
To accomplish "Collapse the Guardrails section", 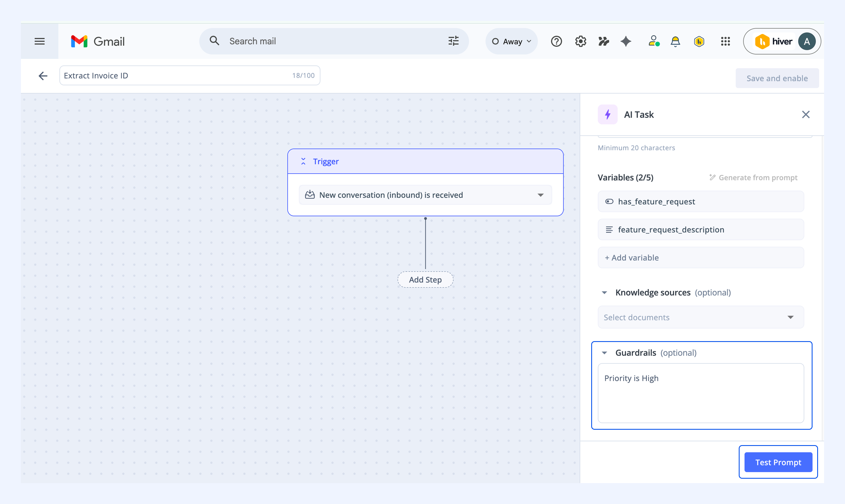I will pos(604,353).
